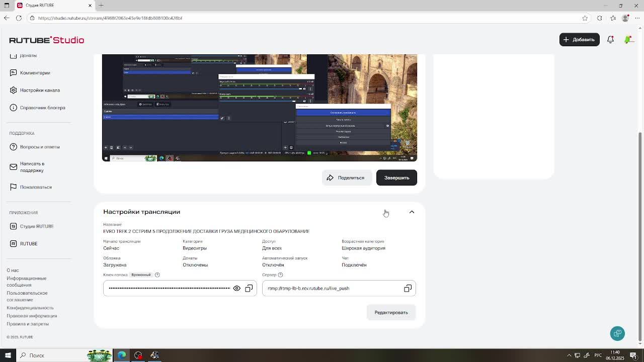644x362 pixels.
Task: Open a new browser tab
Action: click(101, 5)
